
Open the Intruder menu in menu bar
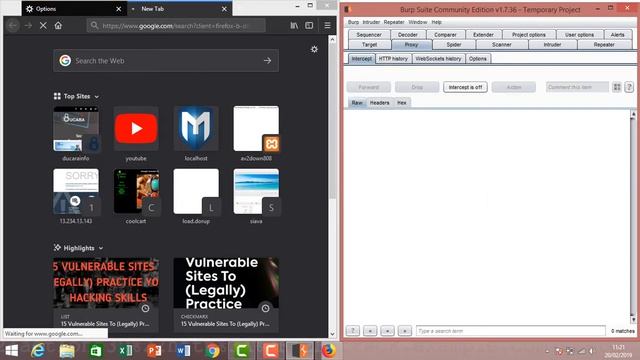(371, 22)
